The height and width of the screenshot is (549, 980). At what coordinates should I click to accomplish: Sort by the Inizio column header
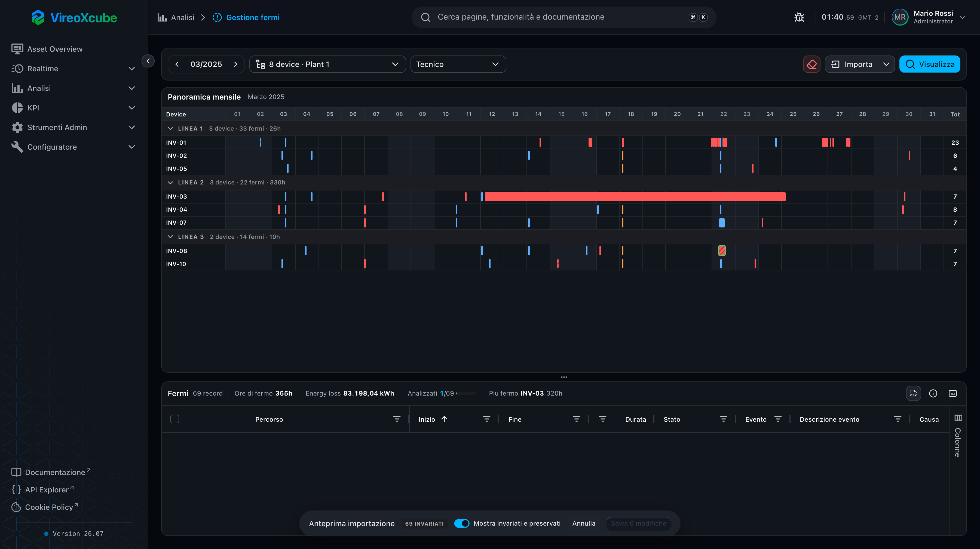pos(433,419)
